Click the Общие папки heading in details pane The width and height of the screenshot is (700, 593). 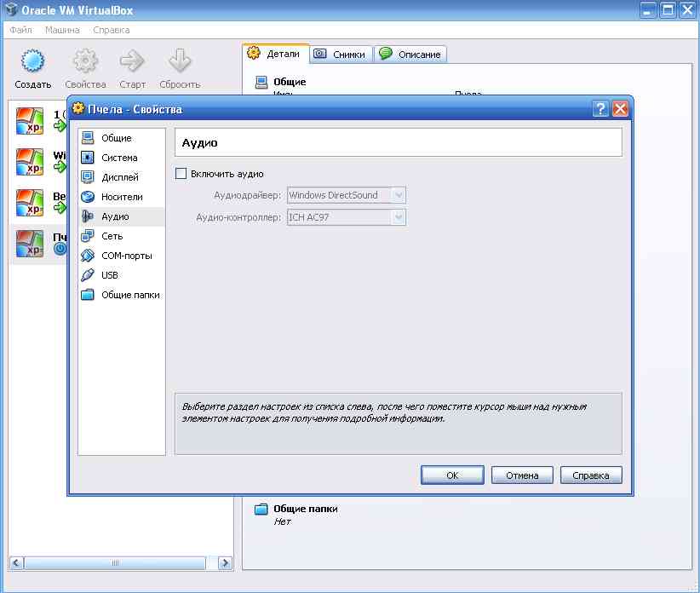[306, 509]
